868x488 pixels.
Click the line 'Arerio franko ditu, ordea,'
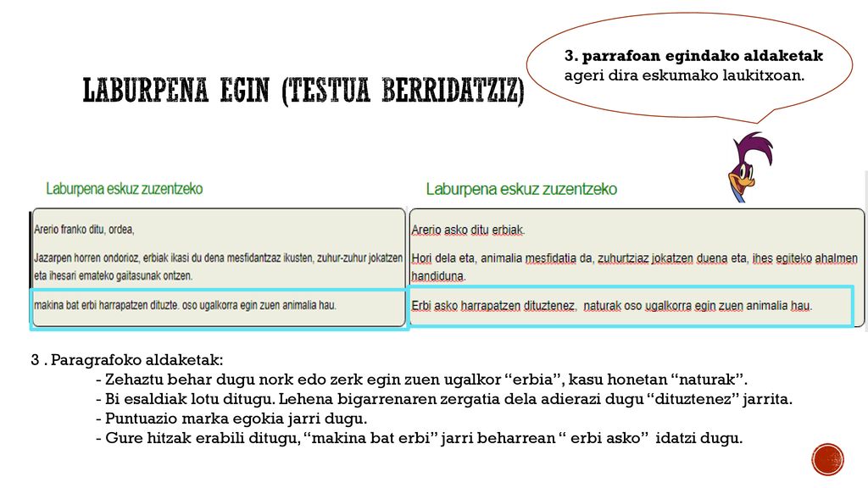click(x=84, y=229)
